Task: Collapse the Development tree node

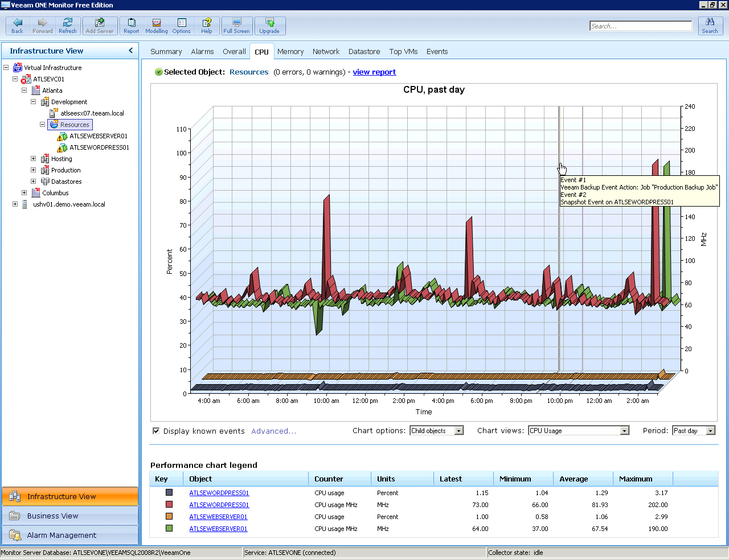Action: 34,102
